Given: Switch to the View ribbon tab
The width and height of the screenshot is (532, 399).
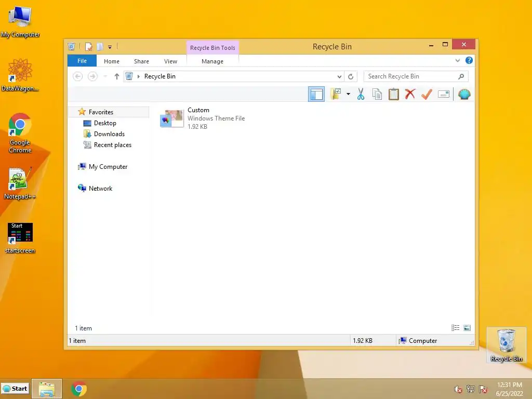Looking at the screenshot, I should [x=170, y=61].
